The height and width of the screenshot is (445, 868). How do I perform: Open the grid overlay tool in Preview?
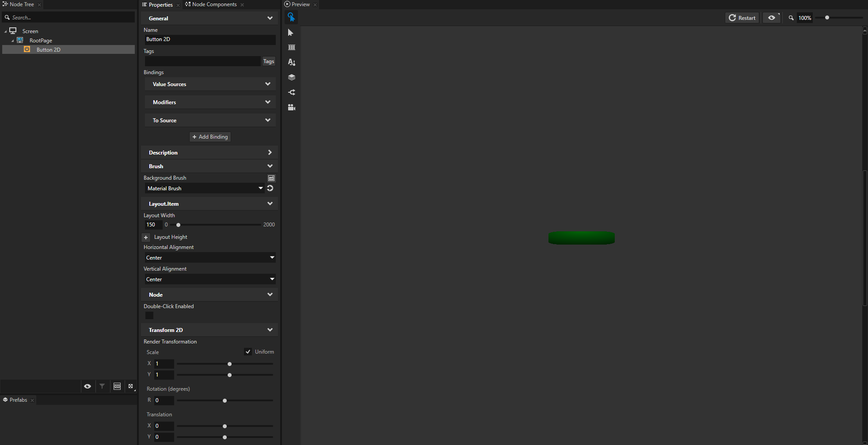pos(291,47)
